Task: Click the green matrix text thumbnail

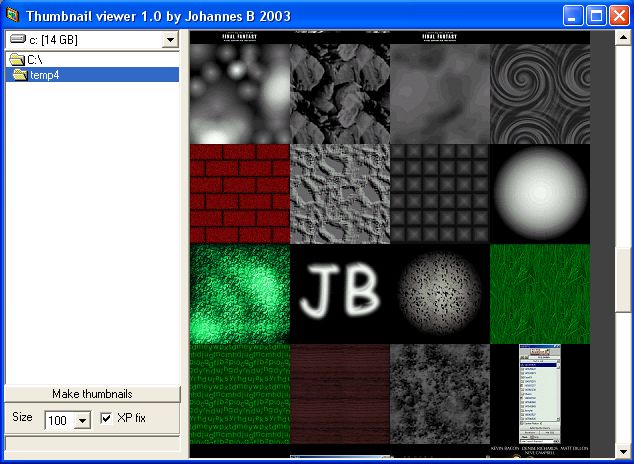Action: (240, 394)
